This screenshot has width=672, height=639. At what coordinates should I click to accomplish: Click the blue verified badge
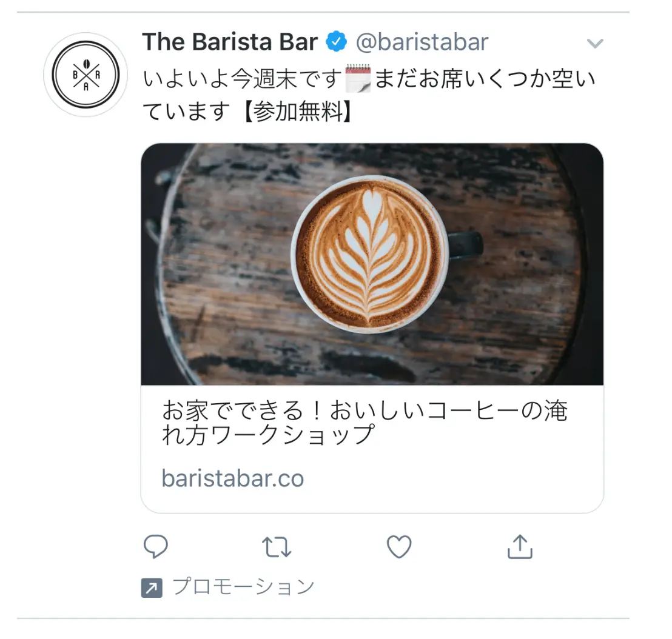pyautogui.click(x=337, y=42)
